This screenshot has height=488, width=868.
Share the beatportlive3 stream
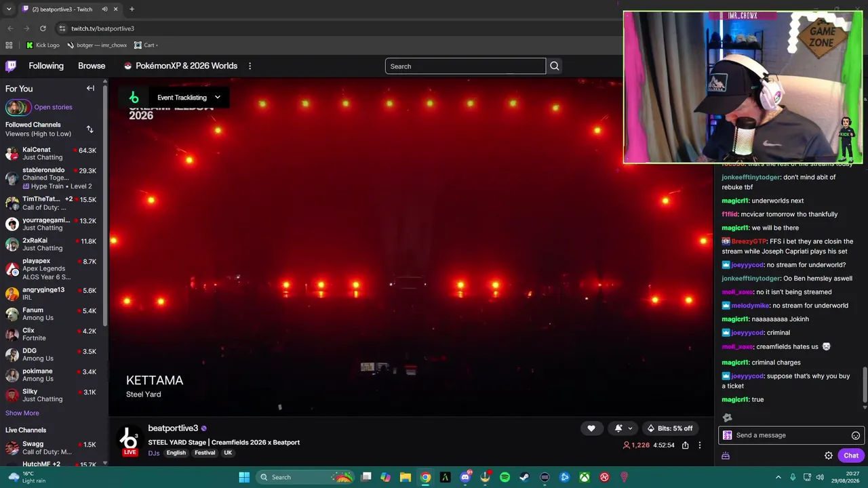[686, 445]
